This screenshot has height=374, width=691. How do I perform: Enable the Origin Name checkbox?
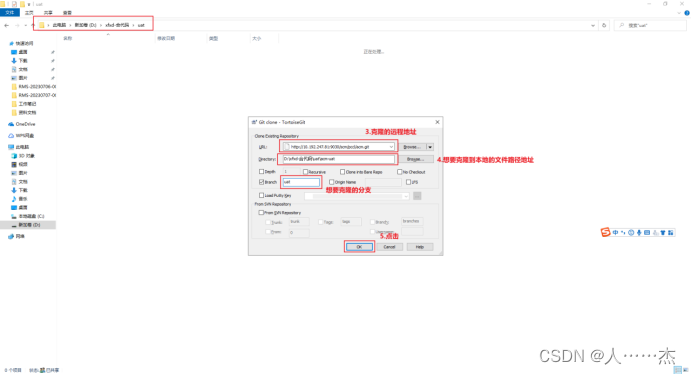click(x=331, y=182)
